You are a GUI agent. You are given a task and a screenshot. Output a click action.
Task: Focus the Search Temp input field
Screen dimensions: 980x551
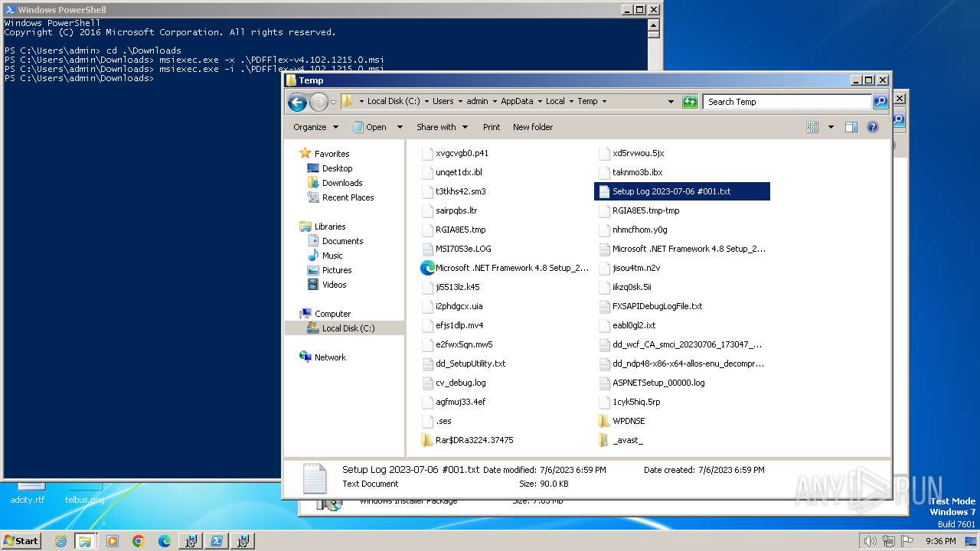tap(788, 101)
